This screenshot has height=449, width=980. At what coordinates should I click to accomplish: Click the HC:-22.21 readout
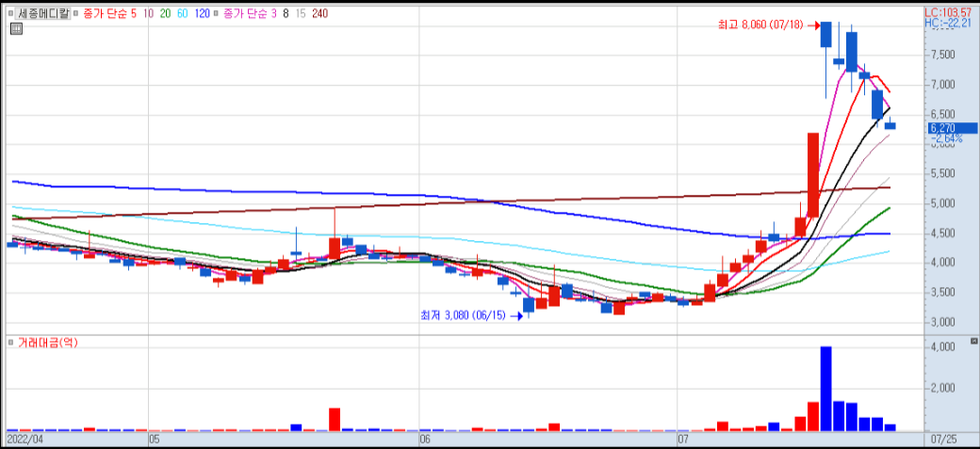pos(948,24)
